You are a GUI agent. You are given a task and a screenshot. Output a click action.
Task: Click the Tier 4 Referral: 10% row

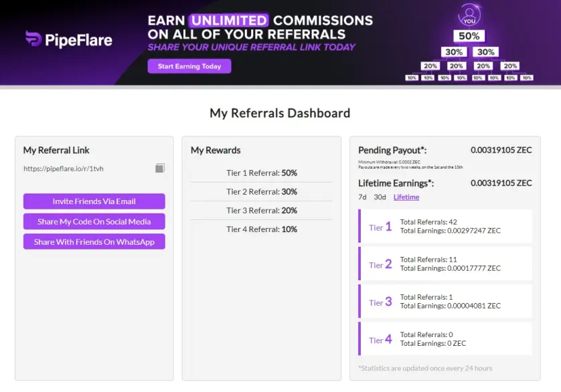coord(262,229)
